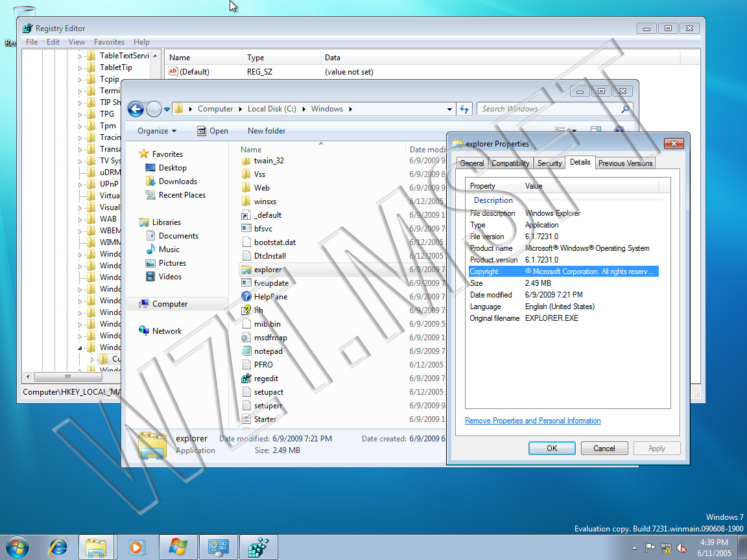This screenshot has height=560, width=747.
Task: Switch to the Compatibility tab
Action: click(x=510, y=163)
